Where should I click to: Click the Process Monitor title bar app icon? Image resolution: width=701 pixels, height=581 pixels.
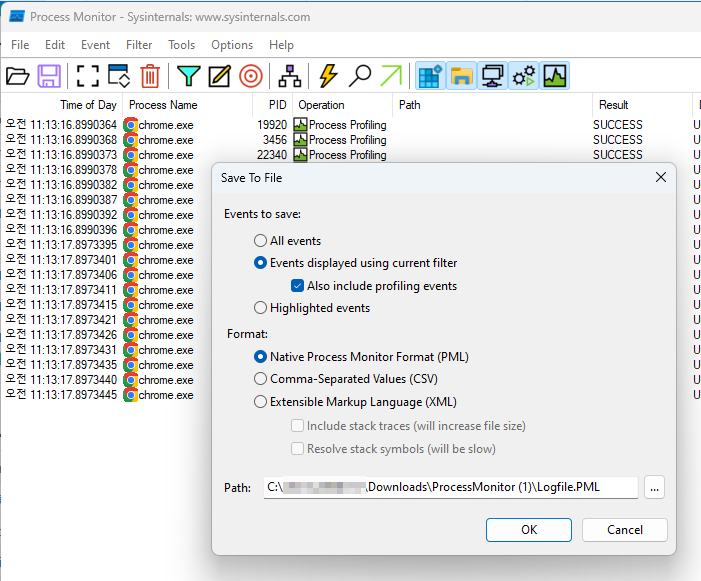[x=17, y=17]
